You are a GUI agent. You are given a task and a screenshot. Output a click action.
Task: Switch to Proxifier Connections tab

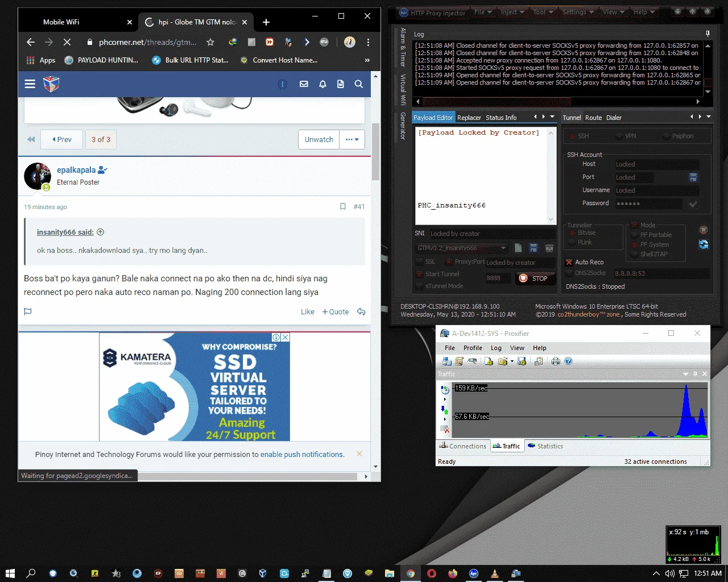[462, 446]
